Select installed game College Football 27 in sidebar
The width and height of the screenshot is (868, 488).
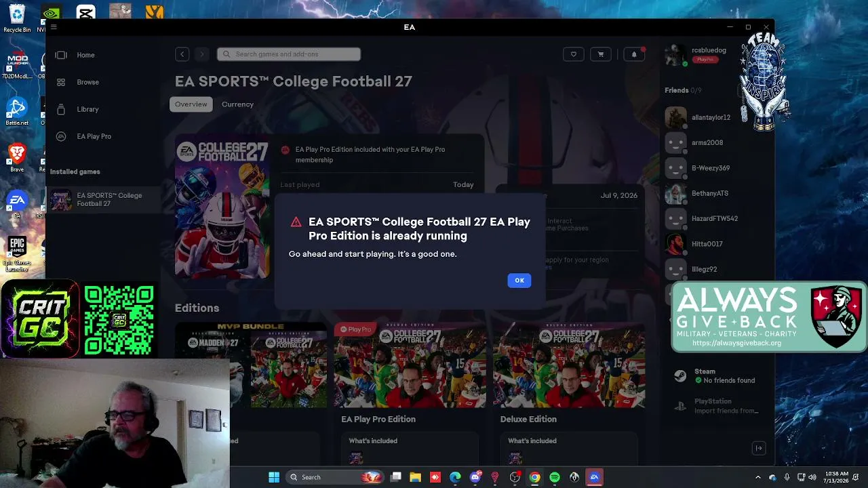(x=103, y=199)
